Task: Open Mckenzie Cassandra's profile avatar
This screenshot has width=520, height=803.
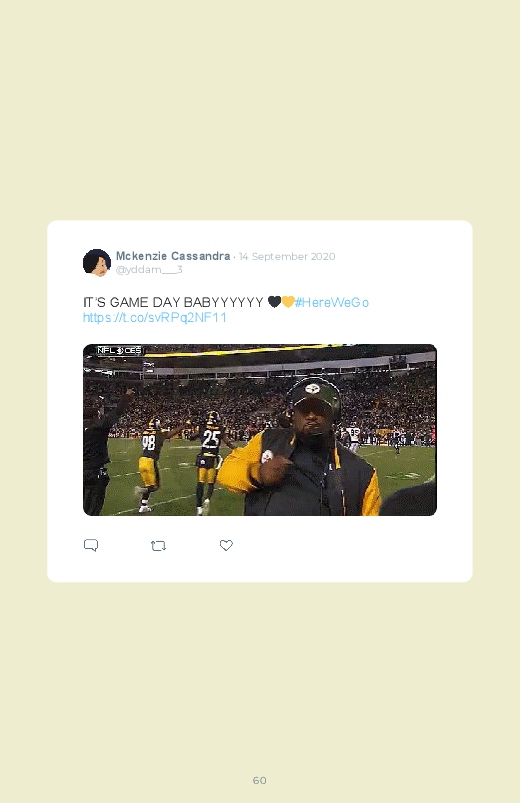Action: (97, 263)
